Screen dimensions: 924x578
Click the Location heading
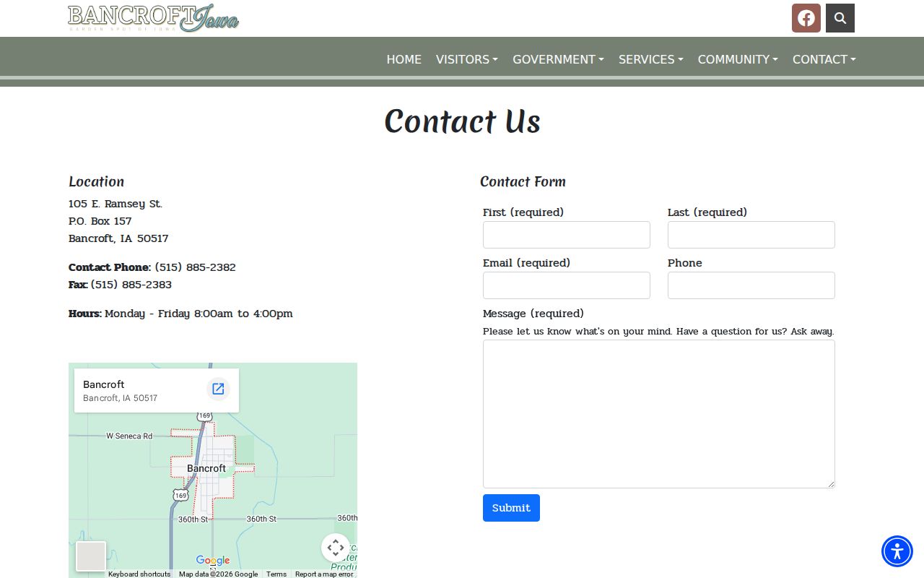(x=96, y=181)
